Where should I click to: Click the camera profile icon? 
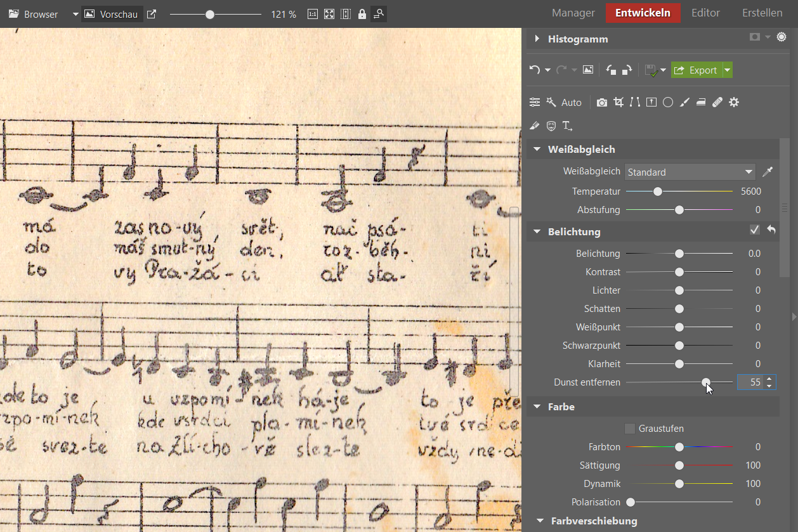click(602, 102)
